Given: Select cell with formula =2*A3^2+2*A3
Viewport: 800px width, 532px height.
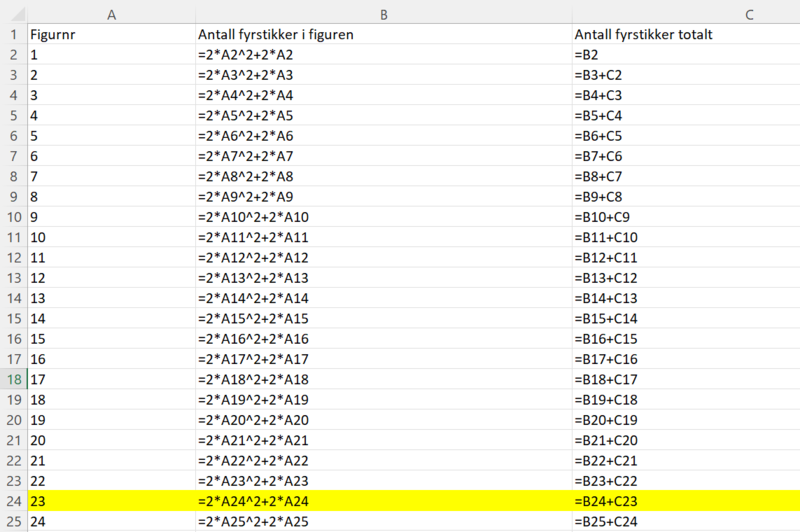Looking at the screenshot, I should 384,75.
